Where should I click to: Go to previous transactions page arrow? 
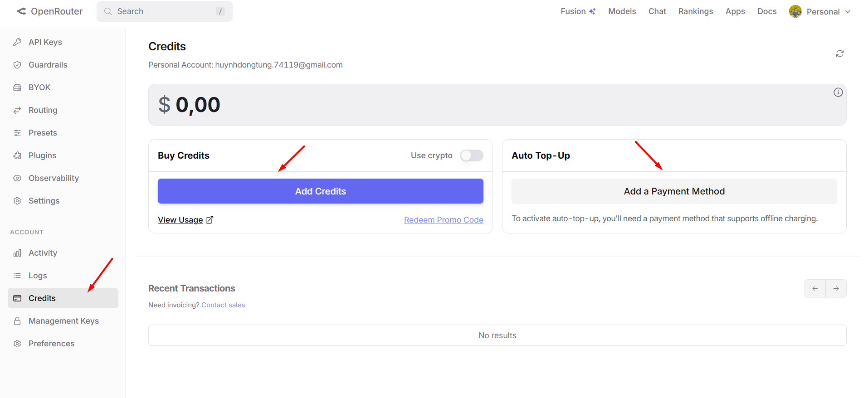(815, 288)
